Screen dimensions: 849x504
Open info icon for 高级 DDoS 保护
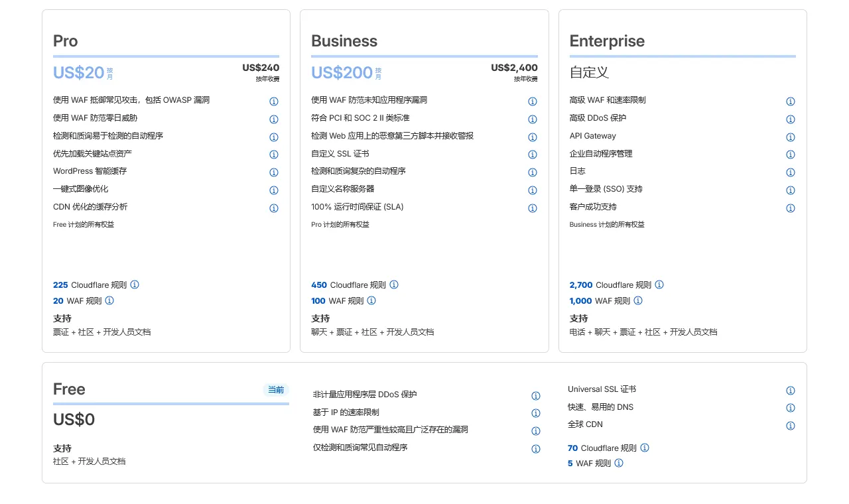click(790, 119)
